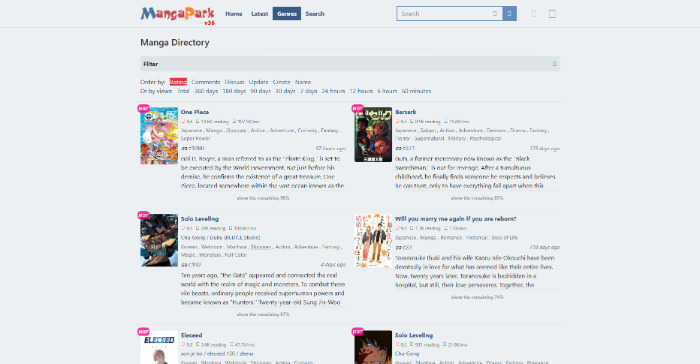Select Slice of Life genre tag

click(504, 238)
